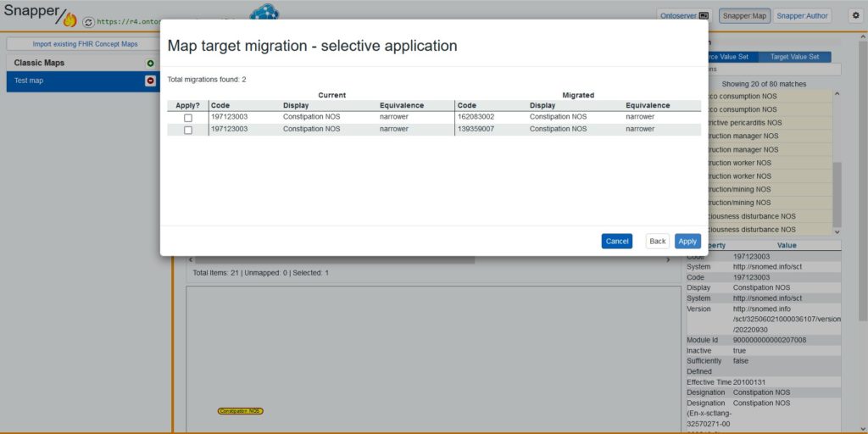Open the settings gear icon
Image resolution: width=868 pixels, height=434 pixels.
[x=855, y=16]
